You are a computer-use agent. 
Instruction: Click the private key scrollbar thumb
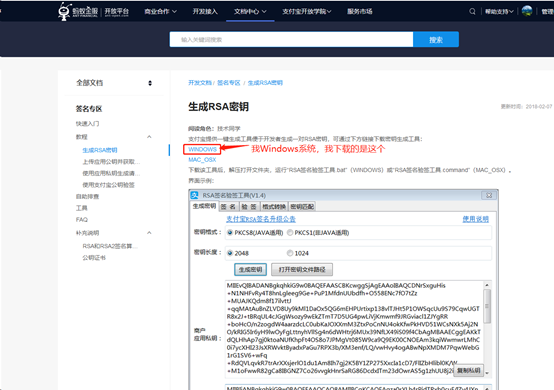point(487,306)
